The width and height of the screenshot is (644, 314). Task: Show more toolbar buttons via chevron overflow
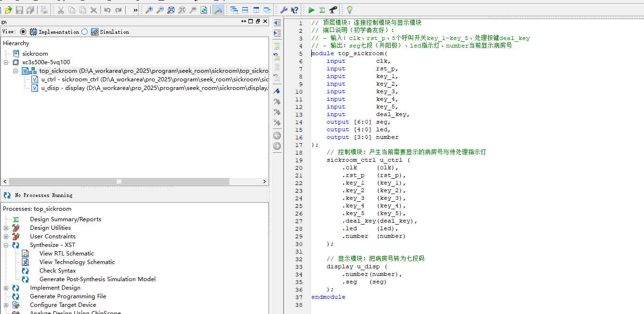(x=136, y=10)
